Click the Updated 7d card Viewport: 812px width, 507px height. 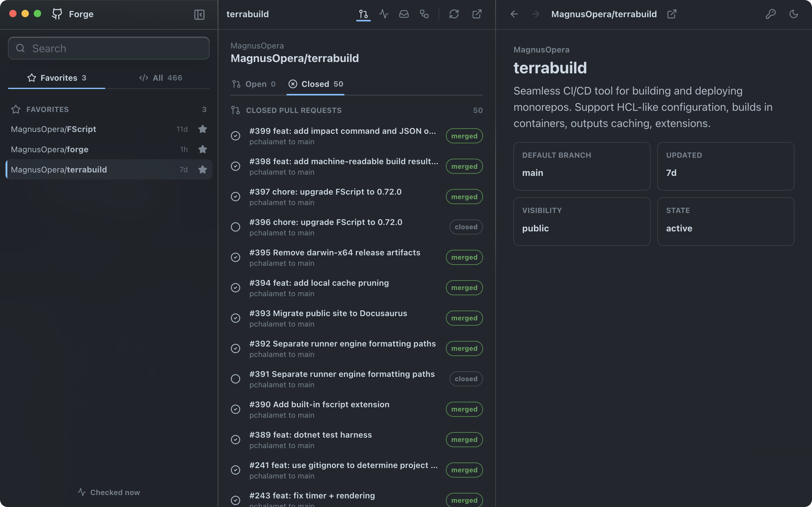(725, 166)
